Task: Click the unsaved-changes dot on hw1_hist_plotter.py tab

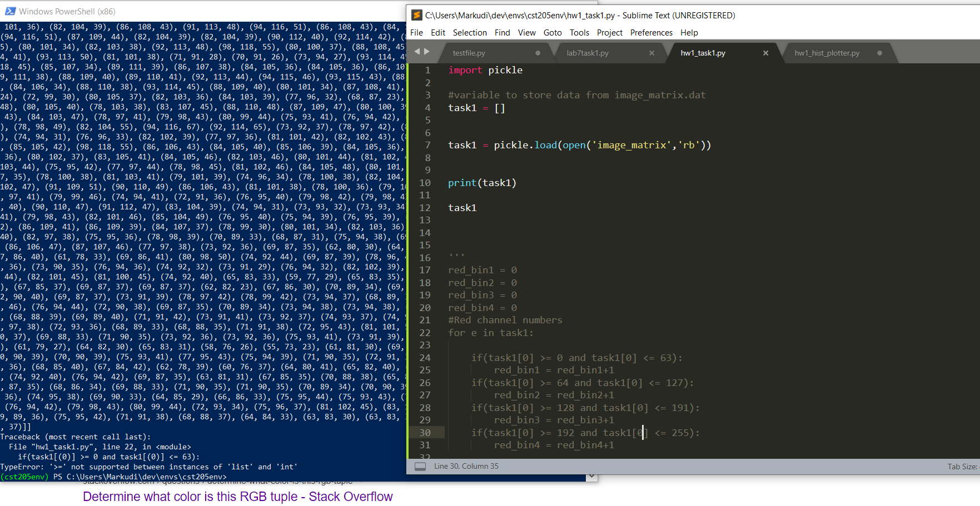Action: tap(879, 53)
